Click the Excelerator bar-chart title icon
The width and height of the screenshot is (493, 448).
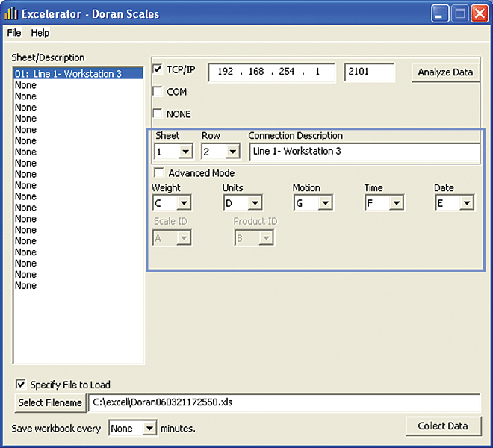pyautogui.click(x=11, y=13)
